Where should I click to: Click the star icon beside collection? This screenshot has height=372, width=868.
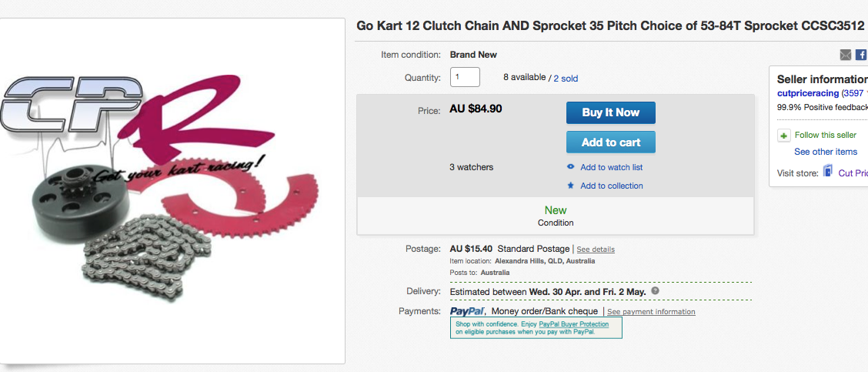[570, 186]
